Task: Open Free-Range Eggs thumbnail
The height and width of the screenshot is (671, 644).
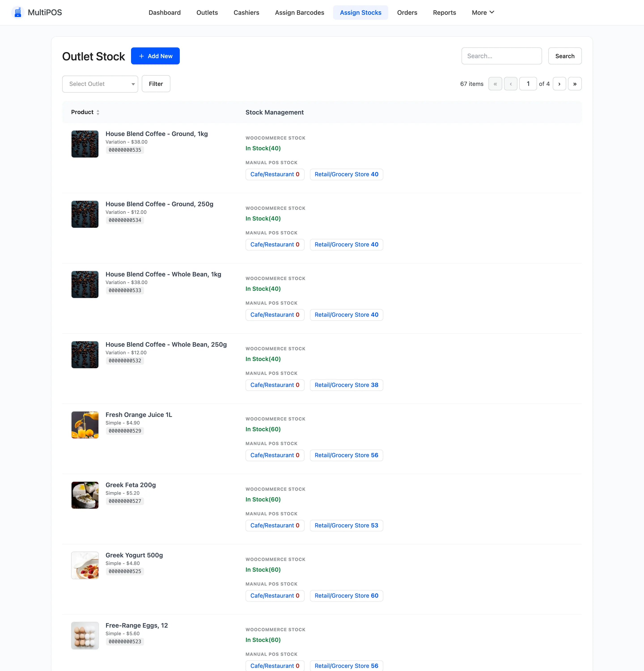Action: coord(85,635)
